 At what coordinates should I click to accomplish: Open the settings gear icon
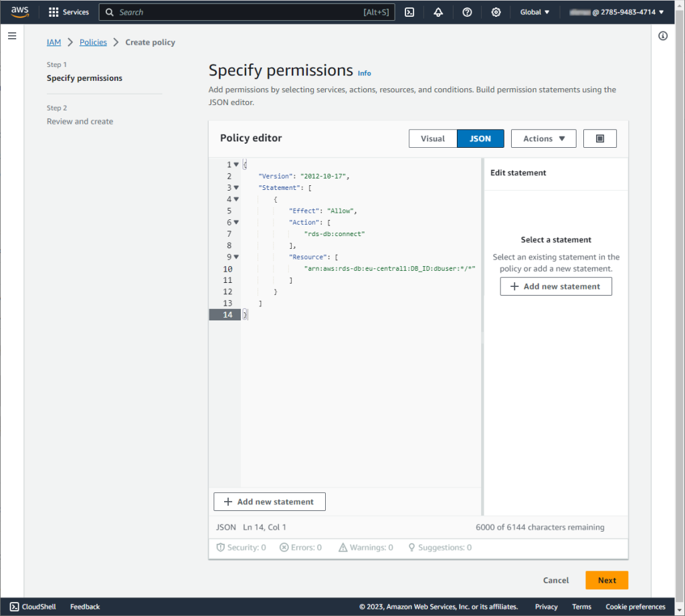pos(496,12)
